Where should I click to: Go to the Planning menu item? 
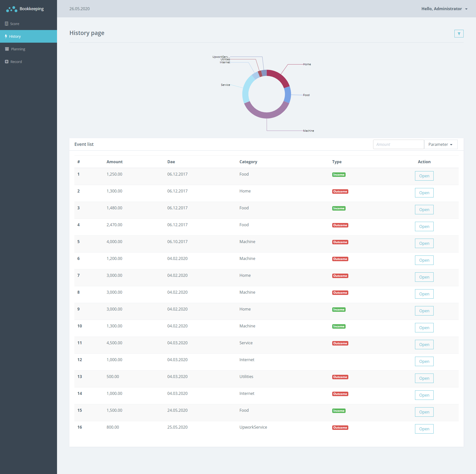[x=18, y=49]
